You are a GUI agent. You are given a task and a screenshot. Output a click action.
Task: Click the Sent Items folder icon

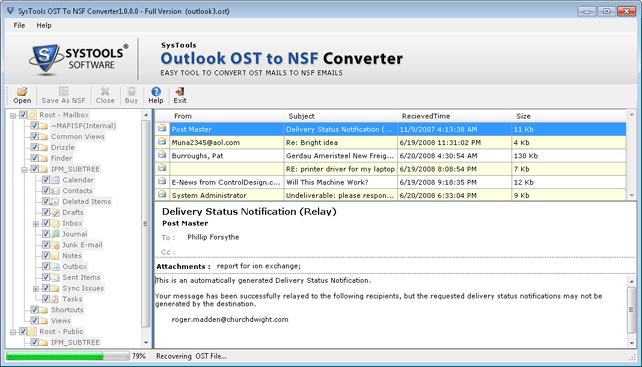coord(55,277)
